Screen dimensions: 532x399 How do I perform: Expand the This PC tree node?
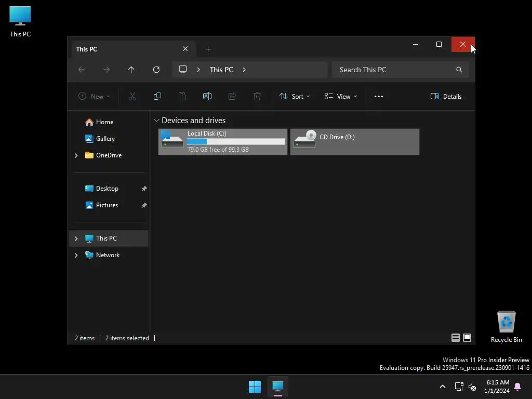(76, 238)
